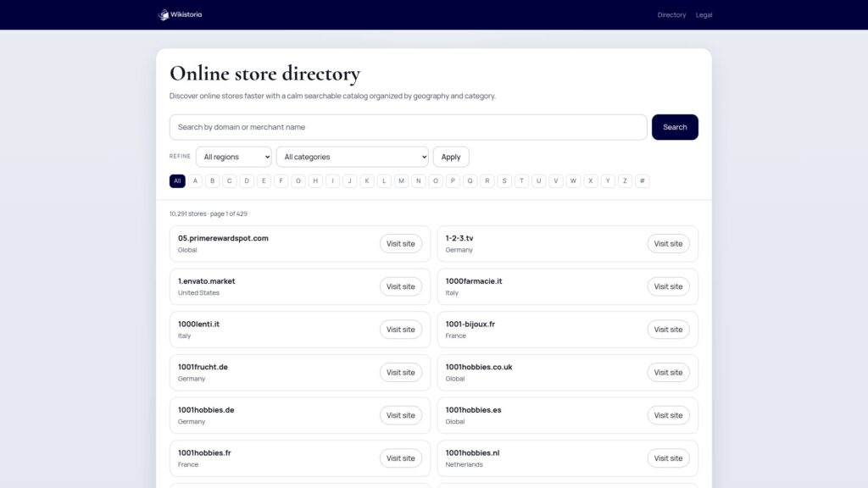The height and width of the screenshot is (488, 868).
Task: Visit site for 05.primerewardspot.com
Action: (400, 243)
